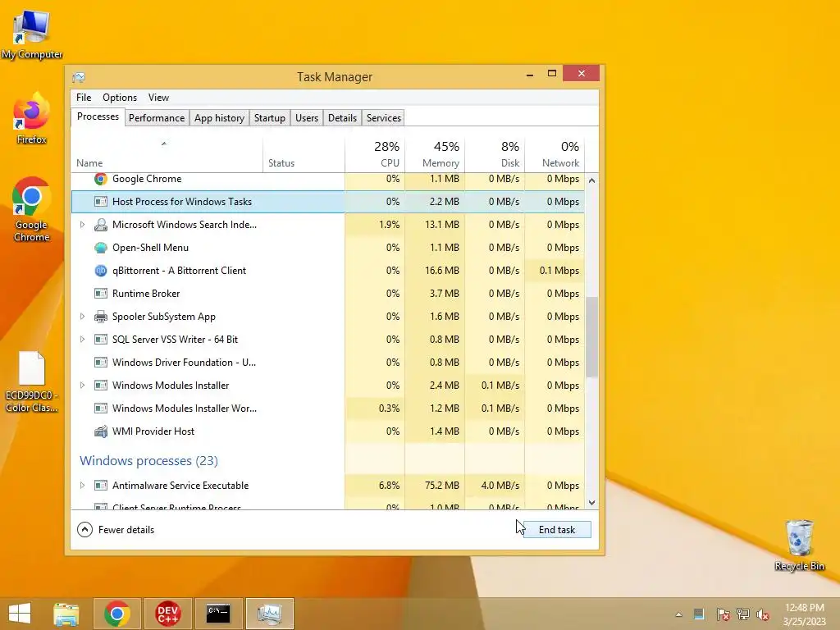Image resolution: width=840 pixels, height=630 pixels.
Task: Open Dev-C++ from the taskbar
Action: 167,614
